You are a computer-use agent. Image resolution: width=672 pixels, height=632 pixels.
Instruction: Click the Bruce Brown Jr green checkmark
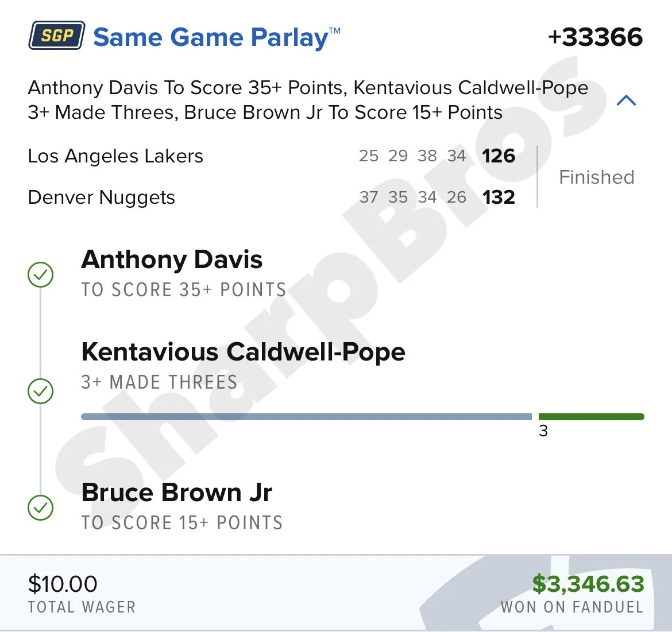point(40,507)
